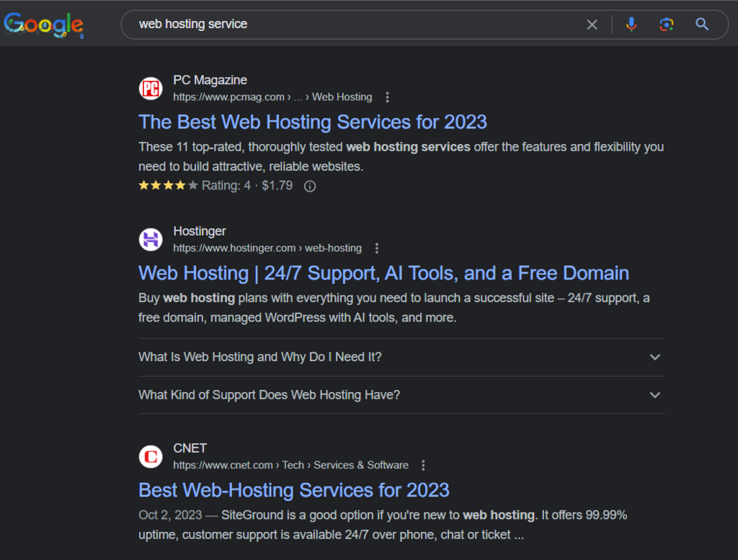Click the 'Oct 2, 2023' CNET snippet
Image resolution: width=738 pixels, height=560 pixels.
coord(383,525)
